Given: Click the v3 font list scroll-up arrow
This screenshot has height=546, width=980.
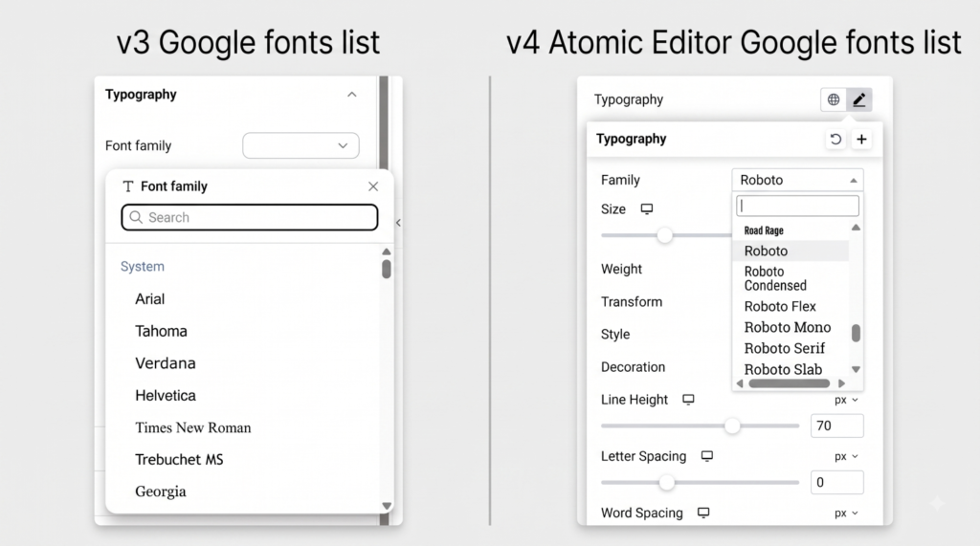Looking at the screenshot, I should click(387, 251).
